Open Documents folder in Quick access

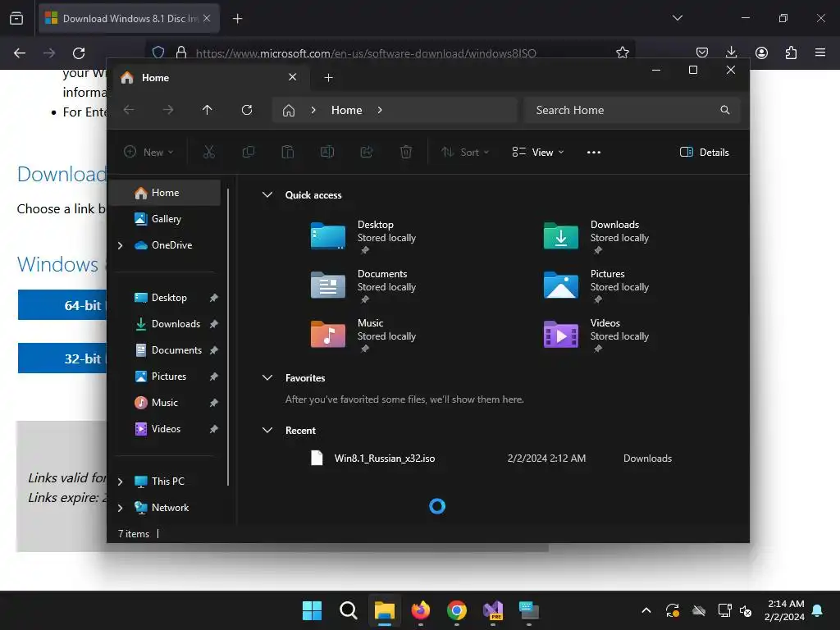(x=363, y=285)
